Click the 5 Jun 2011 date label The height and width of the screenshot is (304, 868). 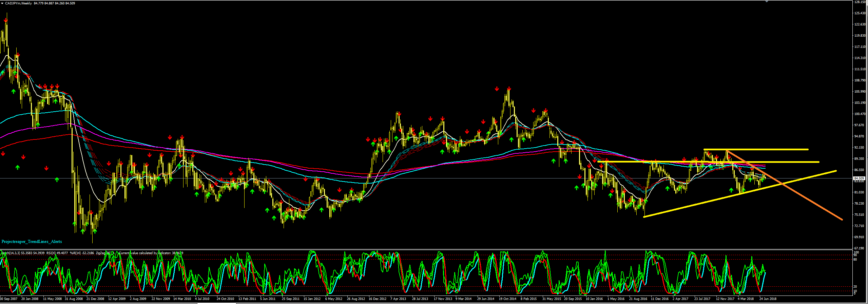tap(268, 299)
